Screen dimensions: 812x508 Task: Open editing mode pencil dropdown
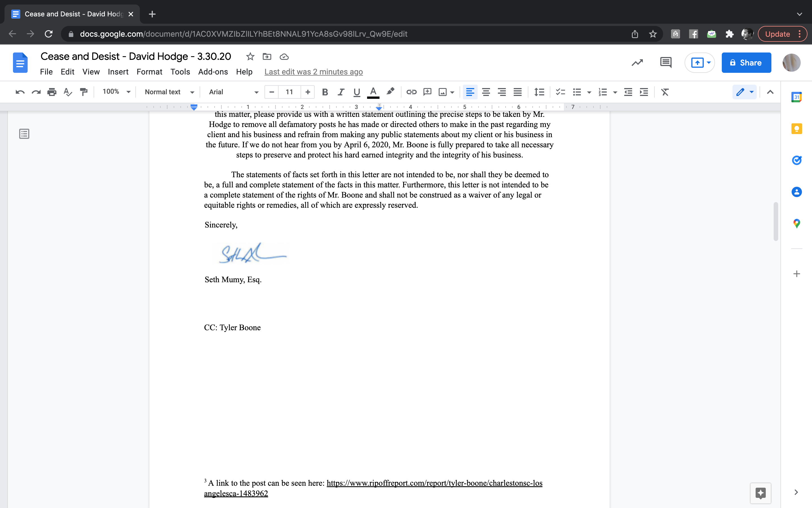coord(745,92)
